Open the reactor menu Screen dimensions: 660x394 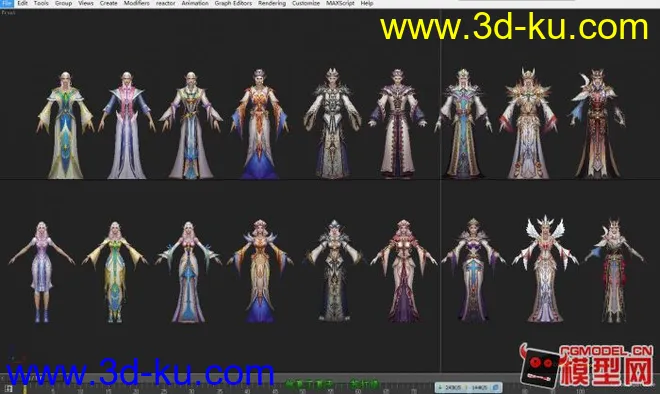(x=165, y=3)
